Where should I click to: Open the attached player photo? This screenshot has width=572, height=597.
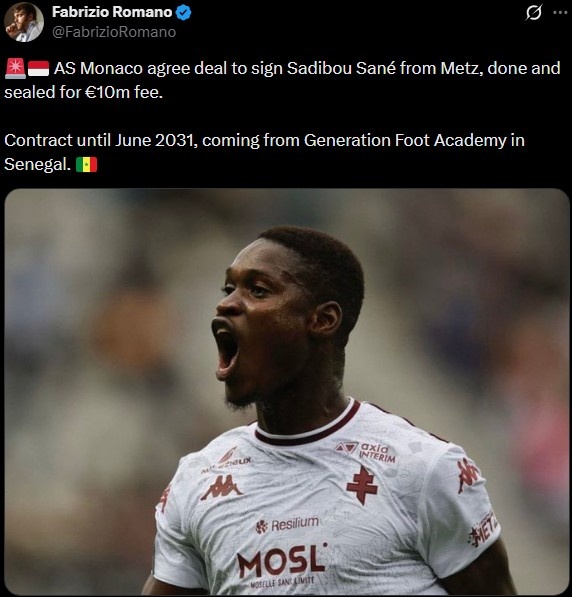(287, 391)
